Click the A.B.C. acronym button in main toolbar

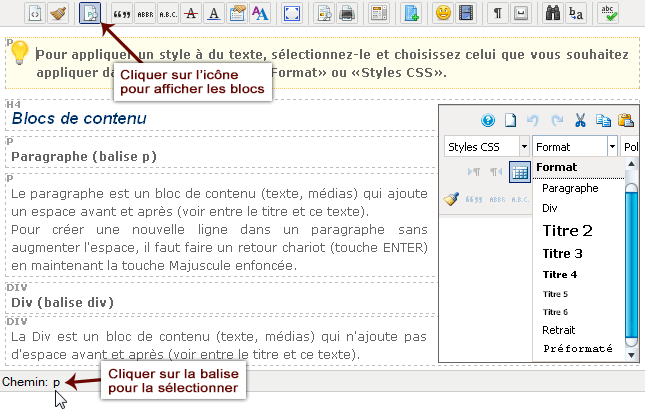(168, 14)
